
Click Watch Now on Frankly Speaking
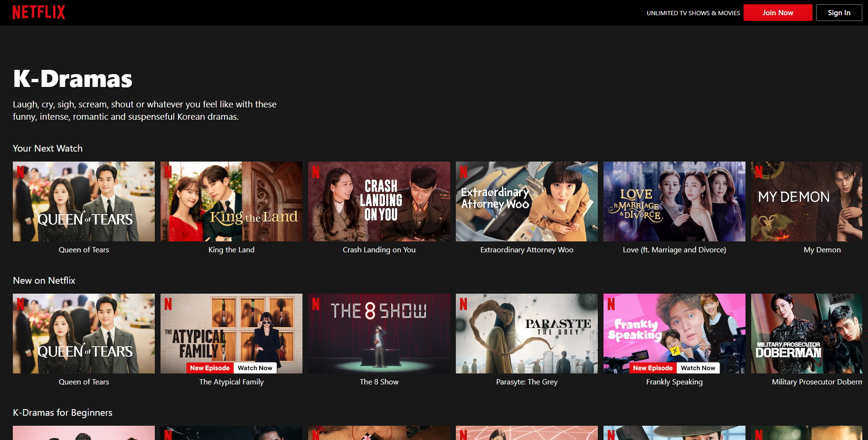click(698, 368)
